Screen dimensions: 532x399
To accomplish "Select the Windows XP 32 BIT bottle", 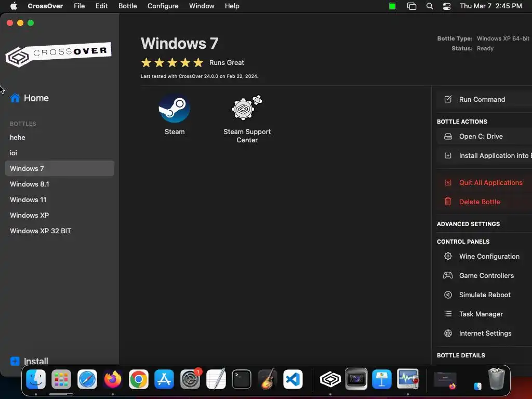I will 60,231.
